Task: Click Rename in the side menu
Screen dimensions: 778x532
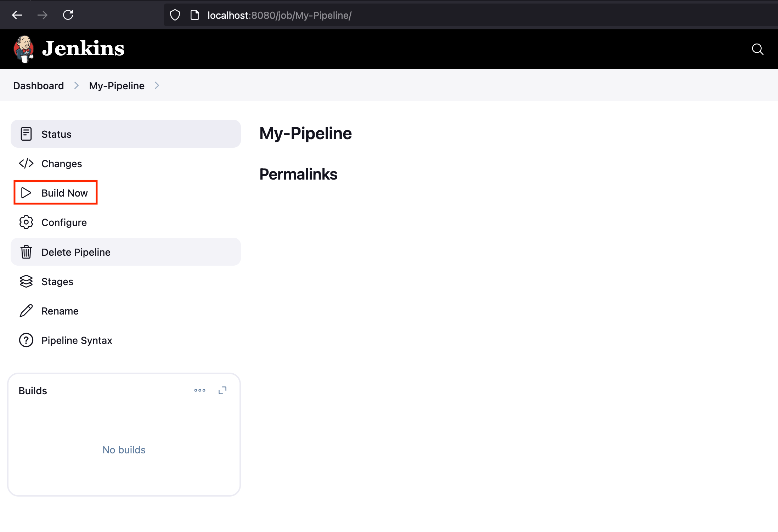Action: [x=126, y=311]
